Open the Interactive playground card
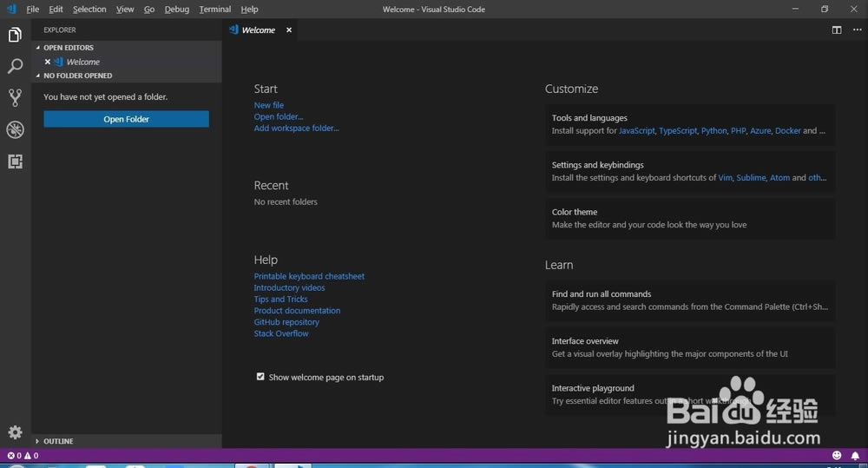868x468 pixels. click(x=690, y=395)
